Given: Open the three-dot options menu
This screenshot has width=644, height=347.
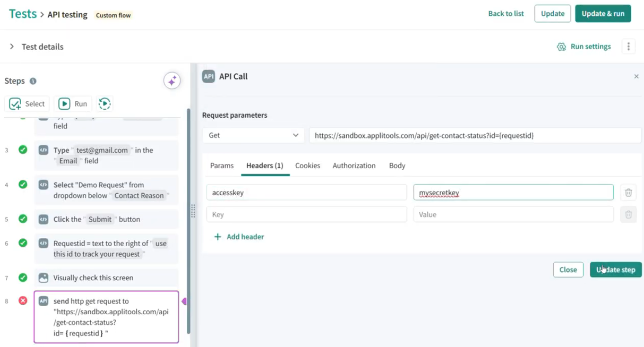Looking at the screenshot, I should click(x=629, y=46).
